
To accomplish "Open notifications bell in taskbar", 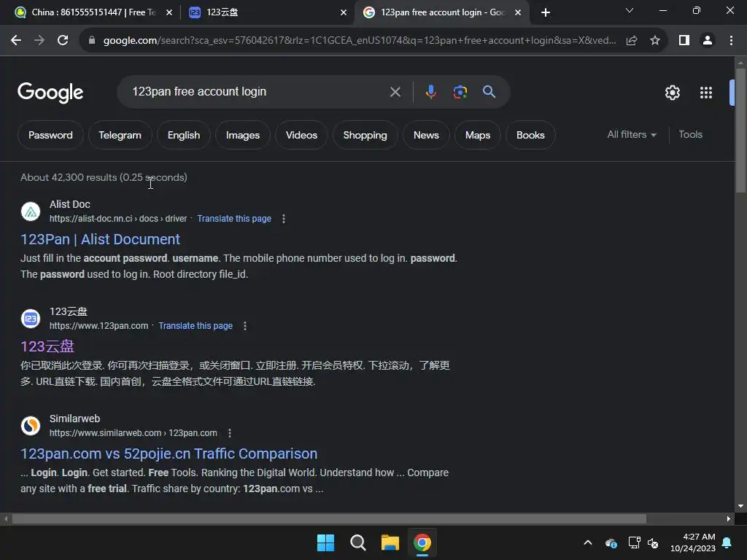I will click(x=727, y=542).
